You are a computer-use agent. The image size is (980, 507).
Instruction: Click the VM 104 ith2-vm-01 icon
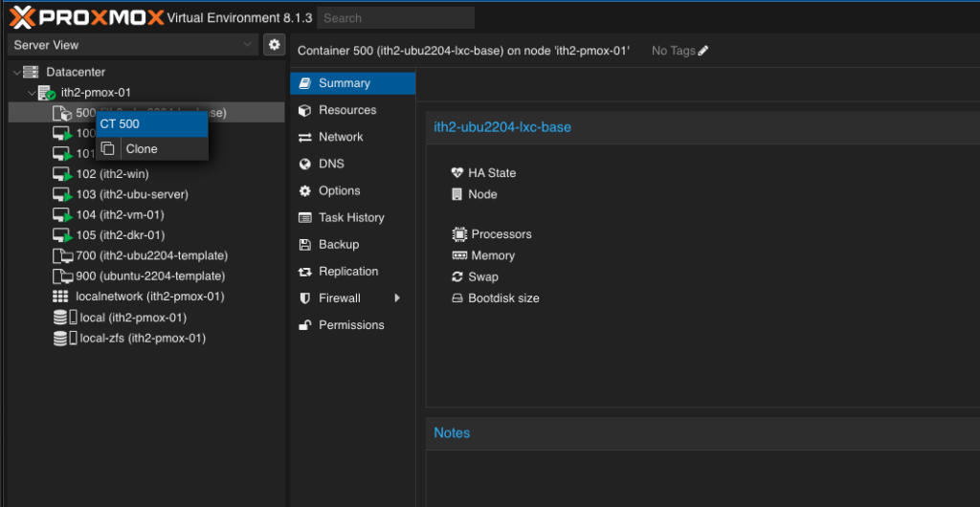[x=62, y=215]
